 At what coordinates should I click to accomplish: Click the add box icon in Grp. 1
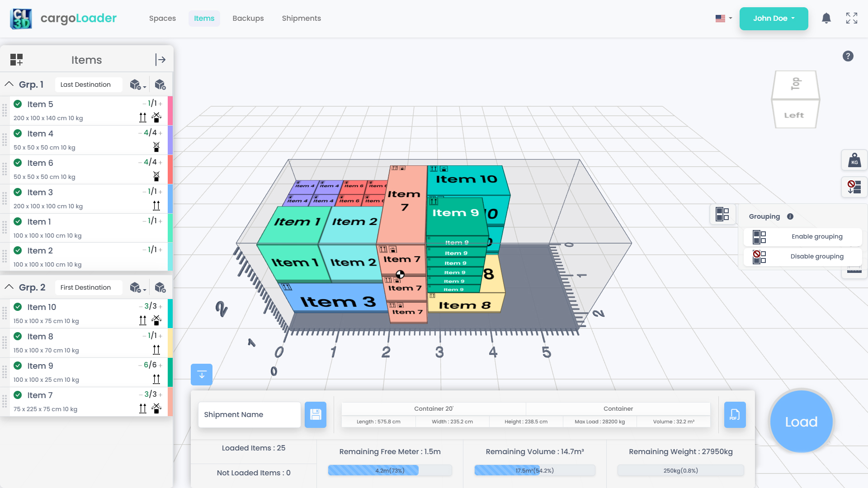click(x=160, y=84)
